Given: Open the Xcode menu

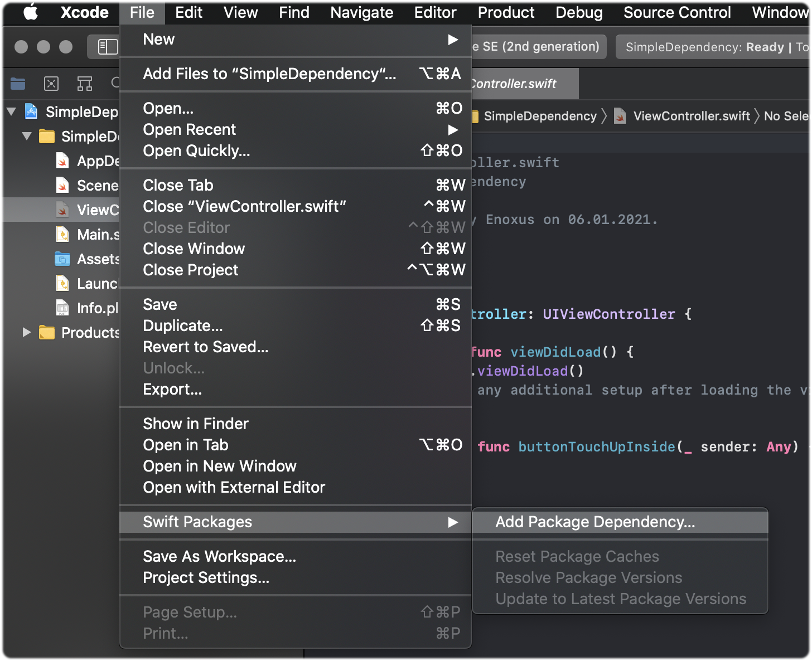Looking at the screenshot, I should [85, 12].
